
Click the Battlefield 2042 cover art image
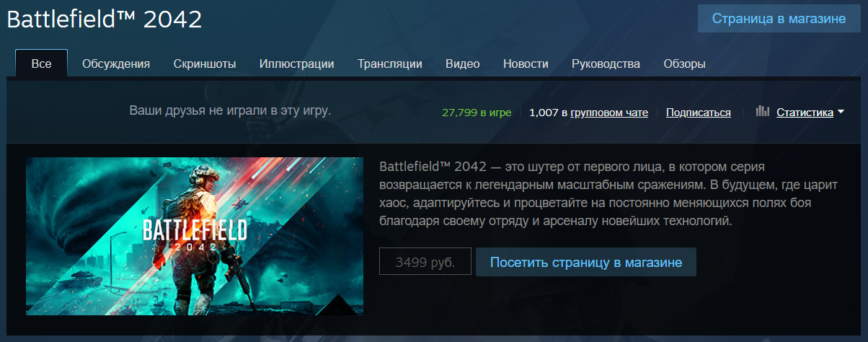click(x=195, y=236)
